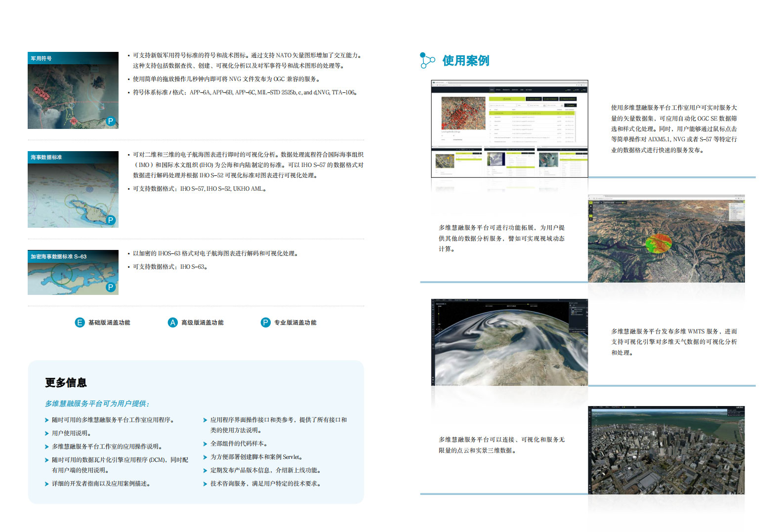Click the P badge on S-63 thumbnail

click(x=111, y=287)
